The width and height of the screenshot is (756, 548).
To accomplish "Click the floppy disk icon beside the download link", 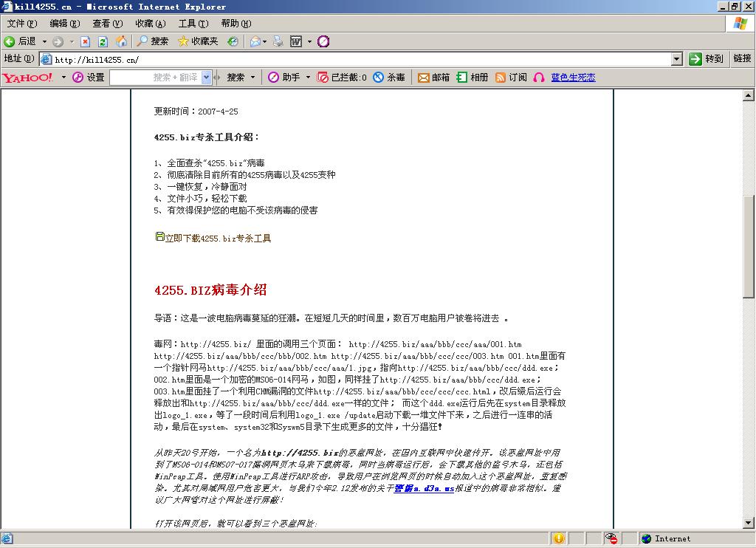I will (x=159, y=236).
